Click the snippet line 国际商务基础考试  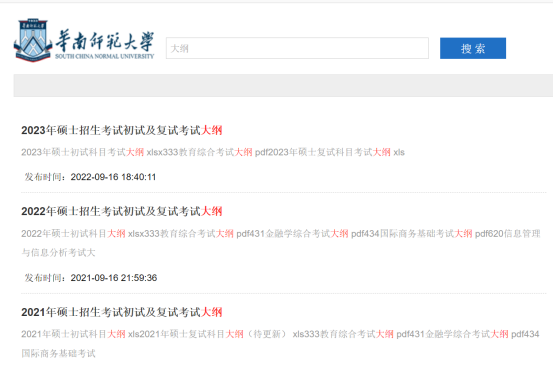(58, 353)
